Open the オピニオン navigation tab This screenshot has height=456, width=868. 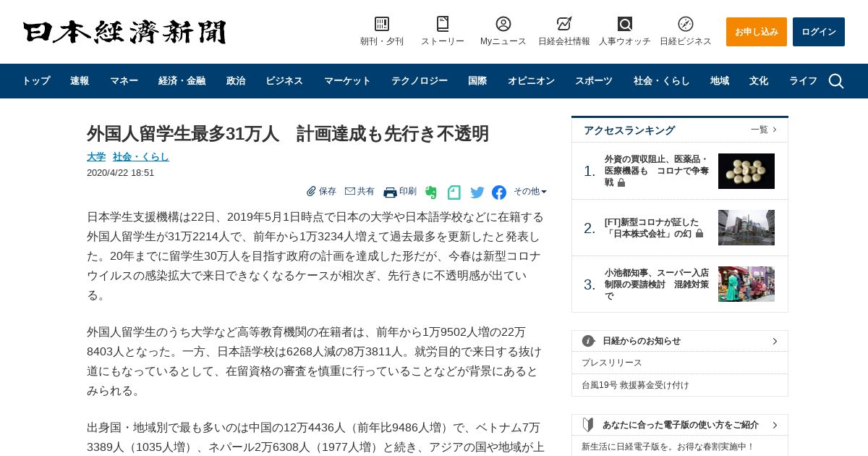[531, 81]
